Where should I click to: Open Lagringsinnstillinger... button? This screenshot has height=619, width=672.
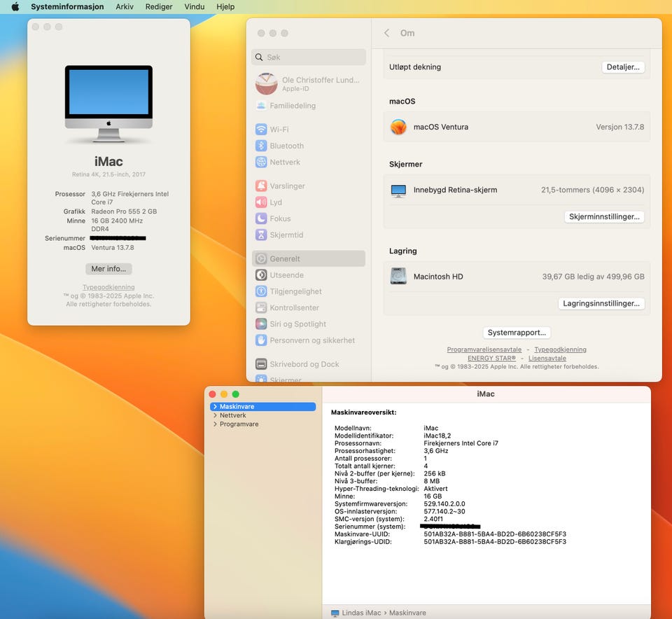pos(601,303)
